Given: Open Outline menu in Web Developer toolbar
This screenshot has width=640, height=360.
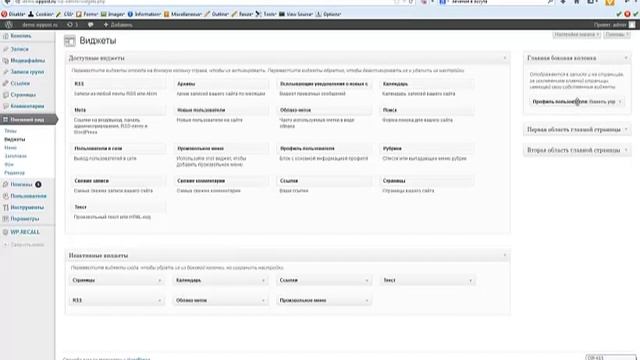Looking at the screenshot, I should point(216,14).
